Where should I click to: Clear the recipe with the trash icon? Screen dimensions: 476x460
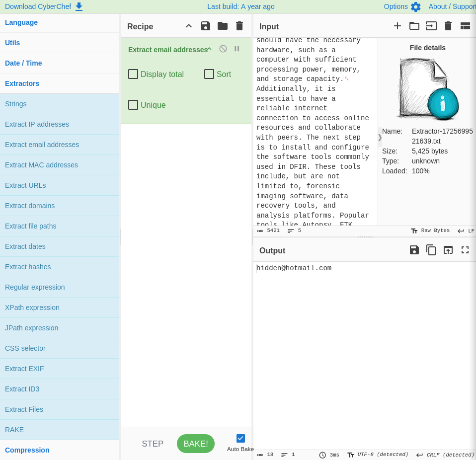tap(239, 26)
